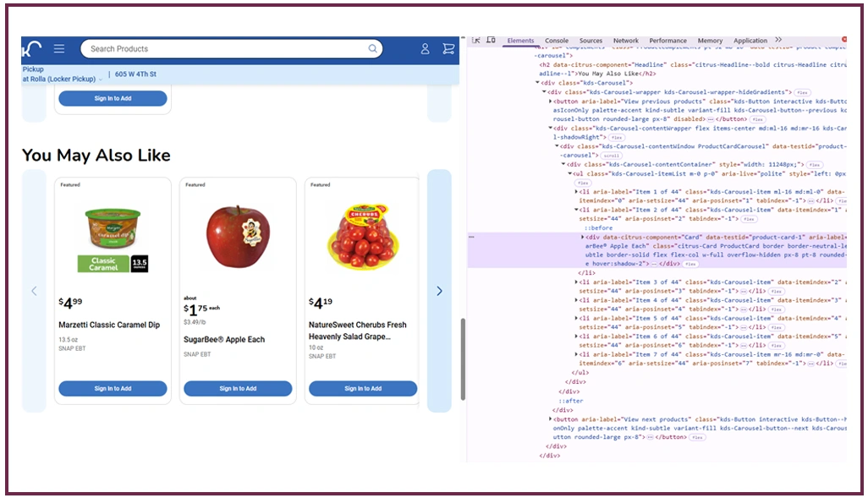
Task: Open the shopping cart icon
Action: [x=448, y=49]
